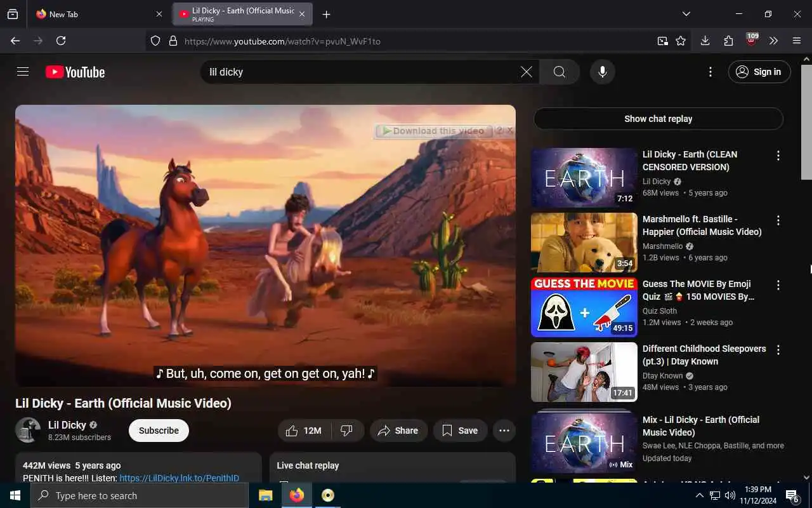Open options for Different Childhood Sleepovers
The image size is (812, 508).
pyautogui.click(x=778, y=350)
